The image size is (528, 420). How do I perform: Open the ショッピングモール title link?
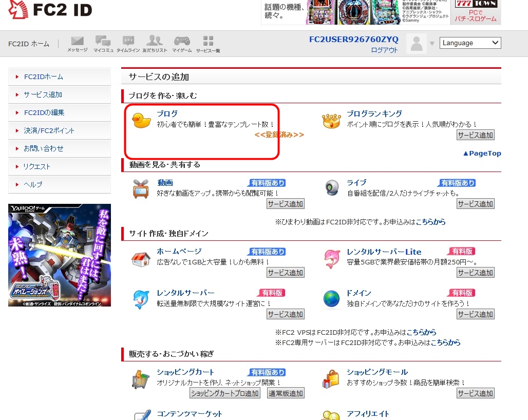pos(377,372)
